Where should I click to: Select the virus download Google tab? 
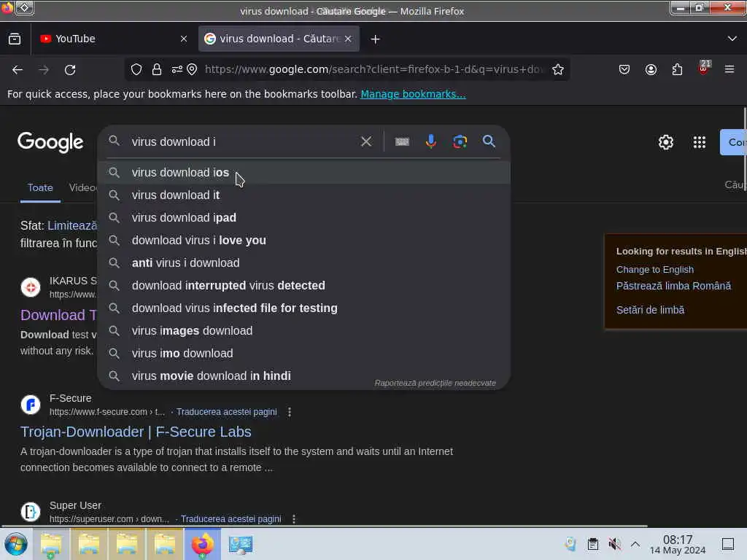tap(279, 39)
